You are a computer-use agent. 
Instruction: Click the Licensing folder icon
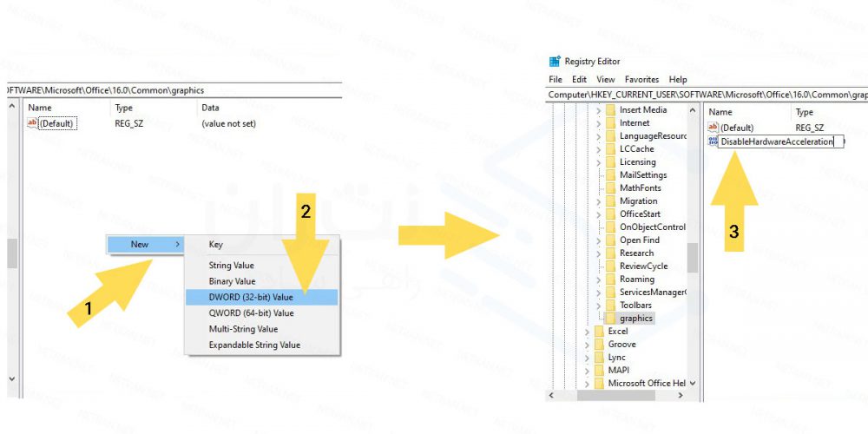(x=610, y=162)
